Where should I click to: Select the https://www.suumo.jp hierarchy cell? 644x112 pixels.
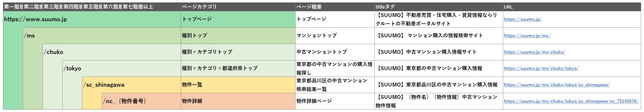(x=36, y=19)
